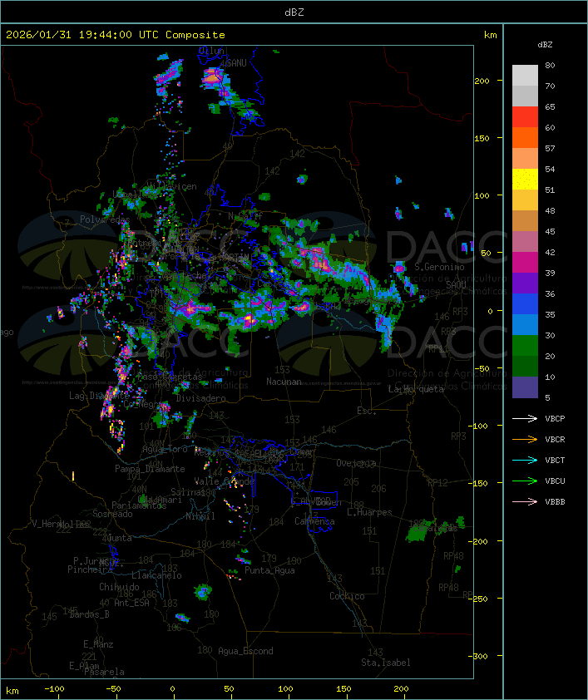Image resolution: width=588 pixels, height=700 pixels.
Task: Click the dBZ label above the color scale
Action: coord(546,44)
